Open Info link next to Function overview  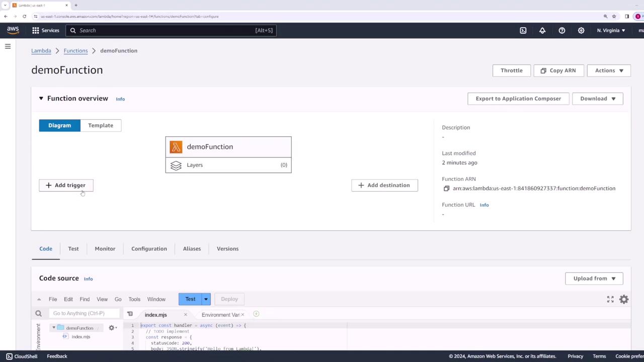[x=120, y=99]
